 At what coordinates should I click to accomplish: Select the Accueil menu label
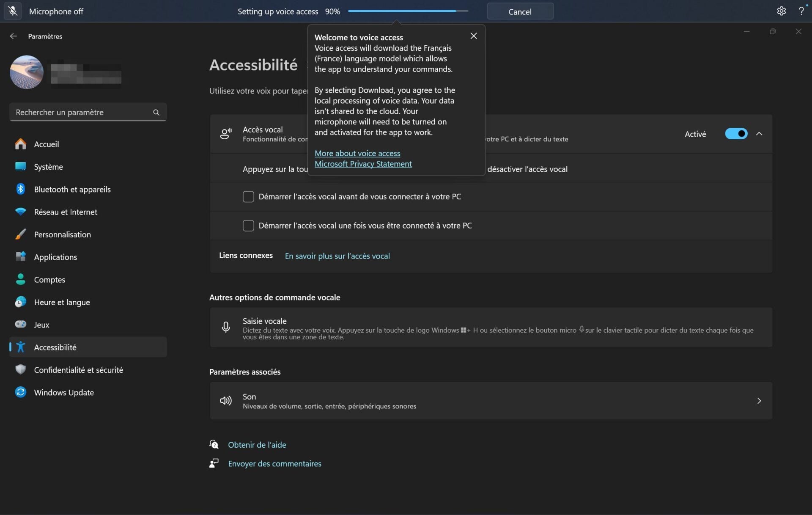coord(47,144)
